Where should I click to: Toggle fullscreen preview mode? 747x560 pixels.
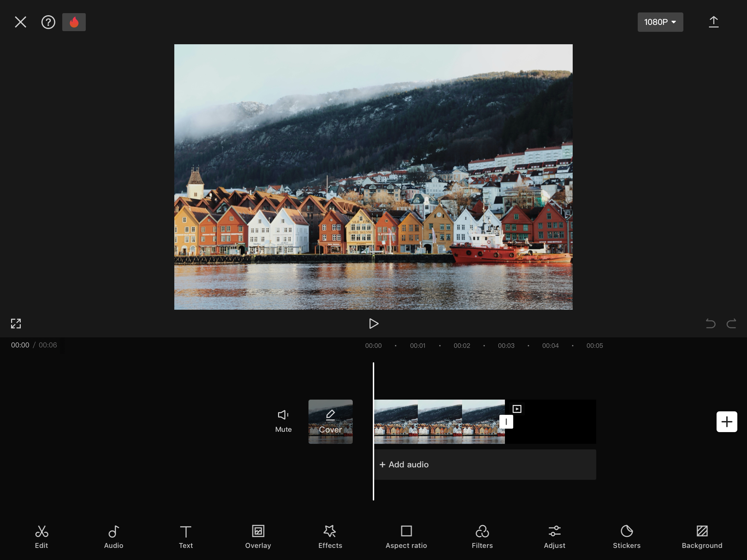16,324
